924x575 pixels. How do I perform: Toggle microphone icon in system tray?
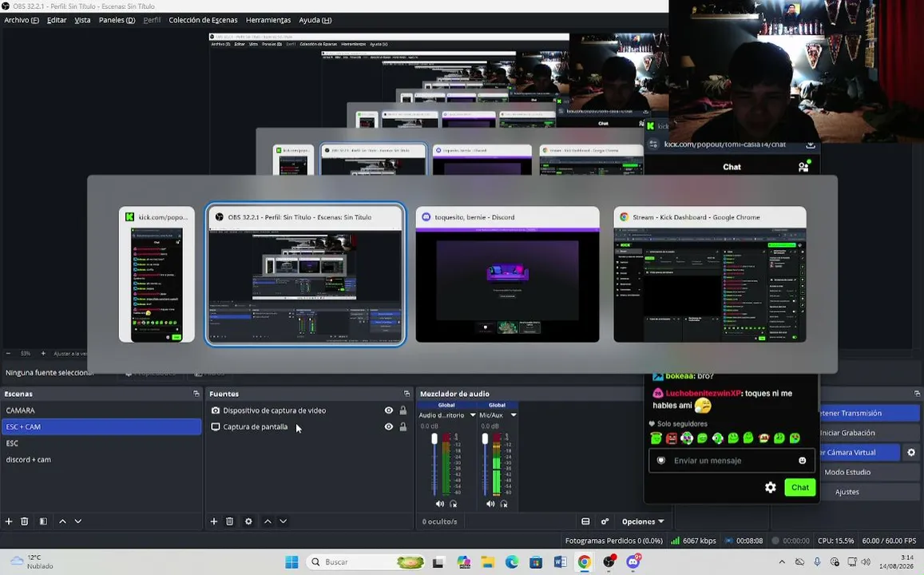click(817, 562)
